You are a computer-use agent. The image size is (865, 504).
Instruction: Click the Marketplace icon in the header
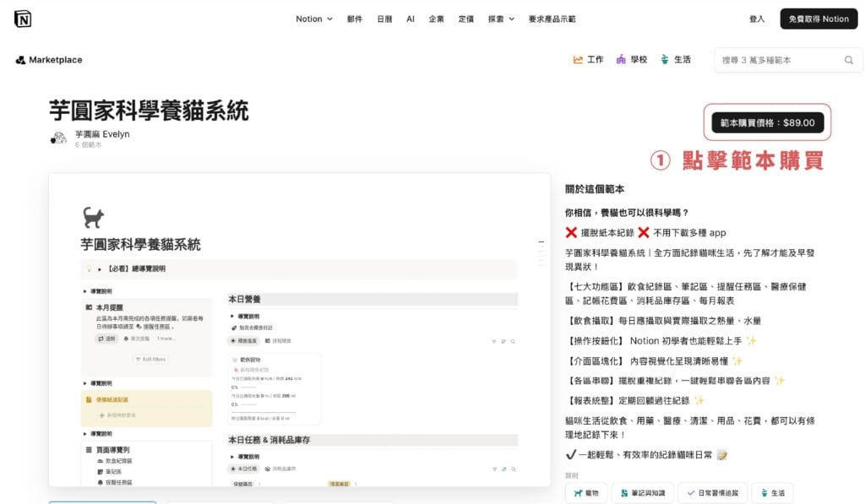click(20, 60)
